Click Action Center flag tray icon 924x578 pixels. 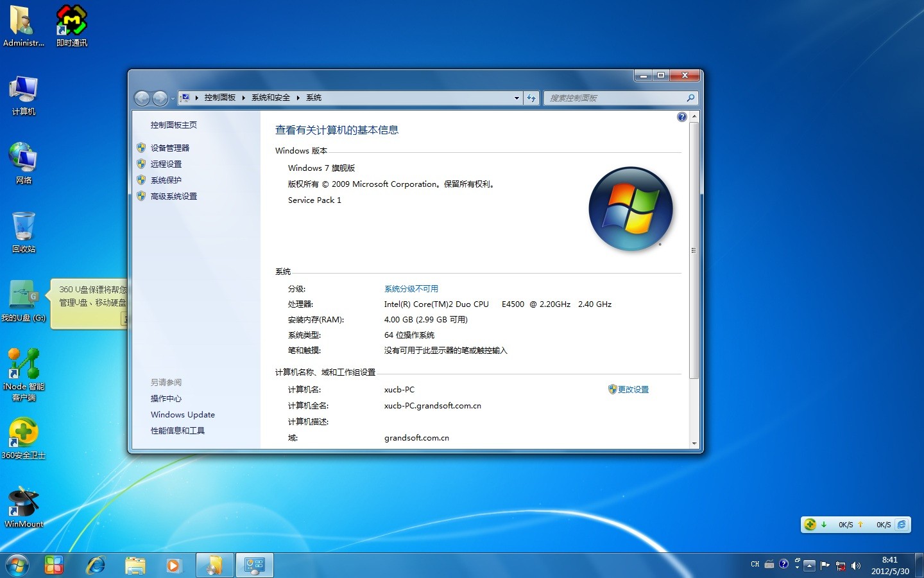point(825,566)
